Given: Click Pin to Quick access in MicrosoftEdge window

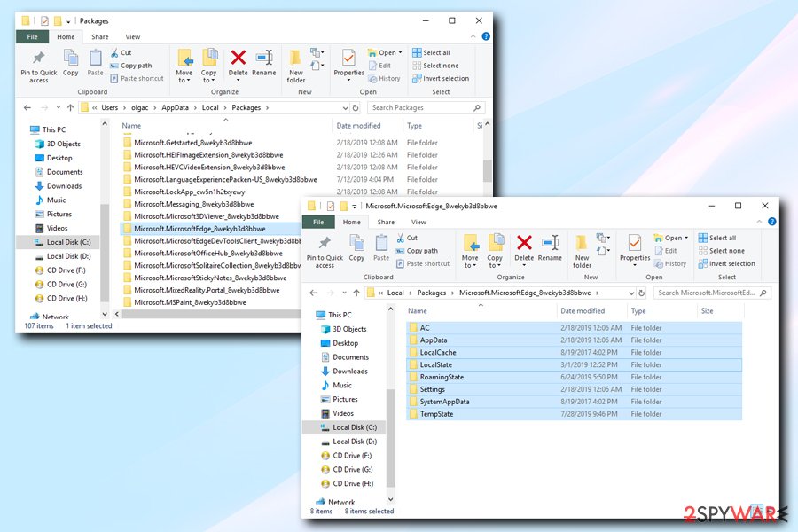Looking at the screenshot, I should pyautogui.click(x=325, y=252).
